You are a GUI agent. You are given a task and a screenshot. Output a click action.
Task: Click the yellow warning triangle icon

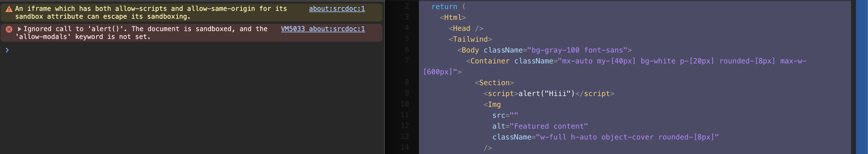[9, 9]
